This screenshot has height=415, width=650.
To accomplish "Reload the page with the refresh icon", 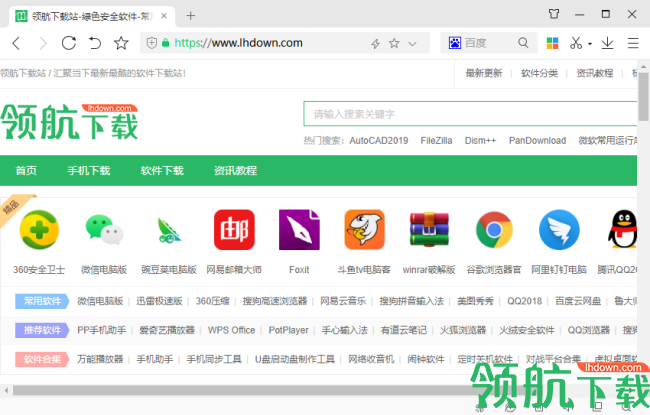I will pyautogui.click(x=69, y=43).
